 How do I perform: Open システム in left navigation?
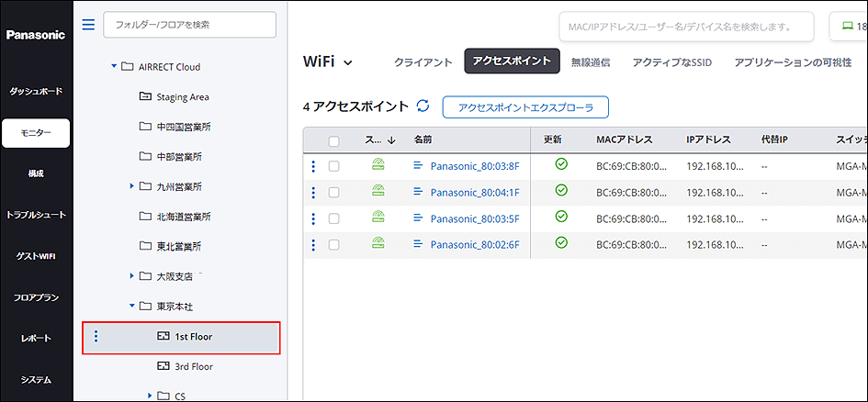(36, 380)
